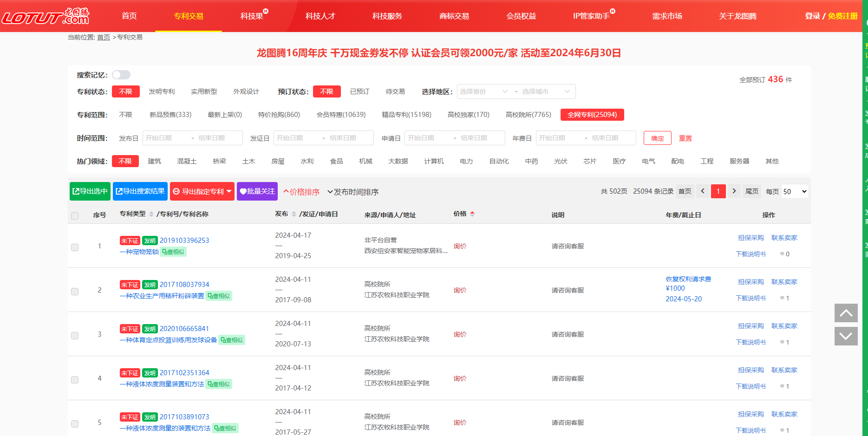Click 查相似 for 一种农业生产用秸秆粉碎装置
This screenshot has height=436, width=868.
pos(219,296)
